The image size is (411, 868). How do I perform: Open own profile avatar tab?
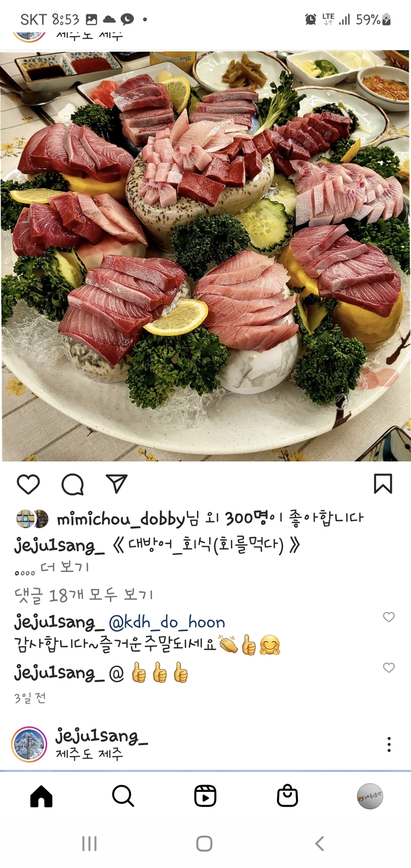[370, 796]
